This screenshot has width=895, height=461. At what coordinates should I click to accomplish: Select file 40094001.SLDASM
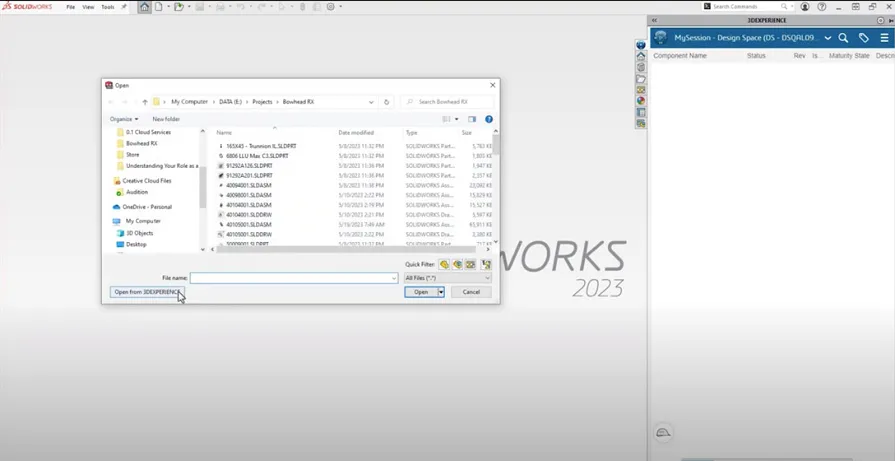248,185
